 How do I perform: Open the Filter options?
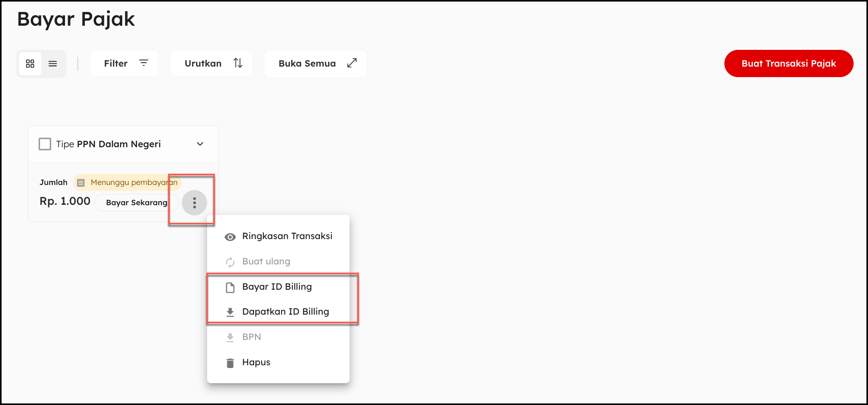pos(124,63)
